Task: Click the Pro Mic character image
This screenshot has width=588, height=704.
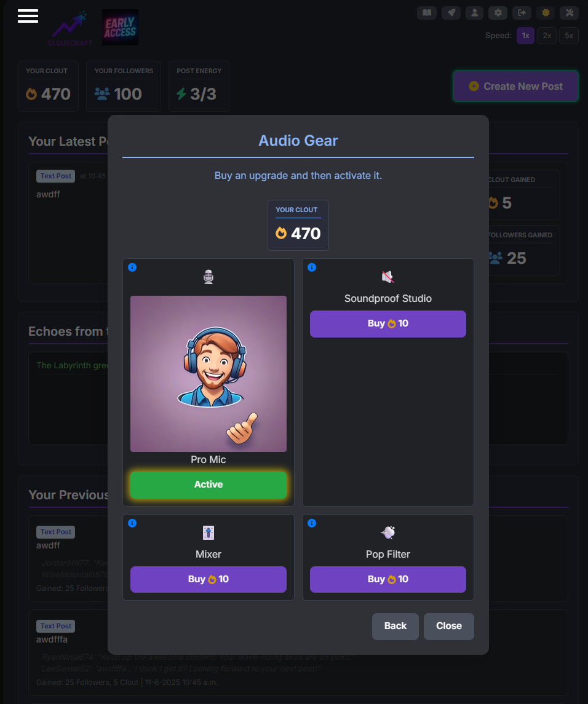Action: [209, 374]
